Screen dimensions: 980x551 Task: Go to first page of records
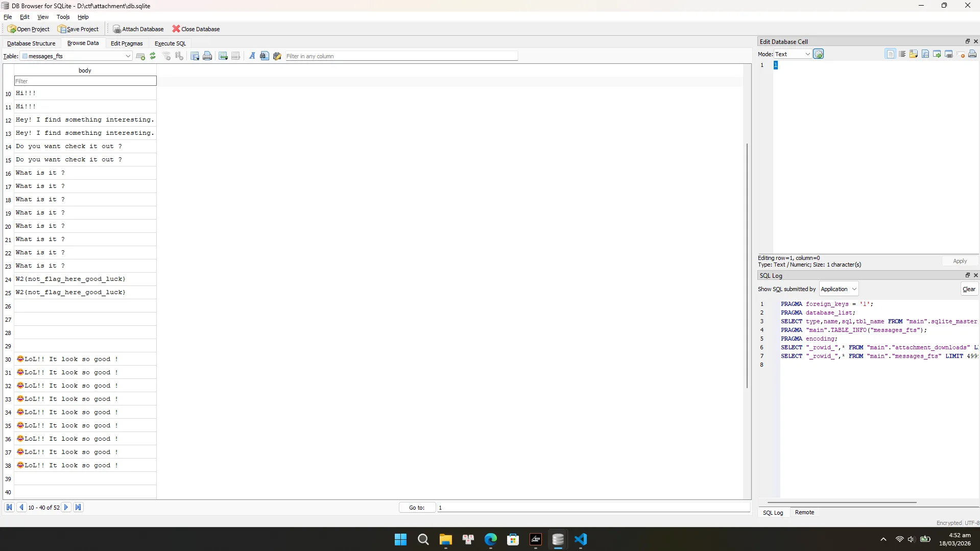tap(9, 508)
